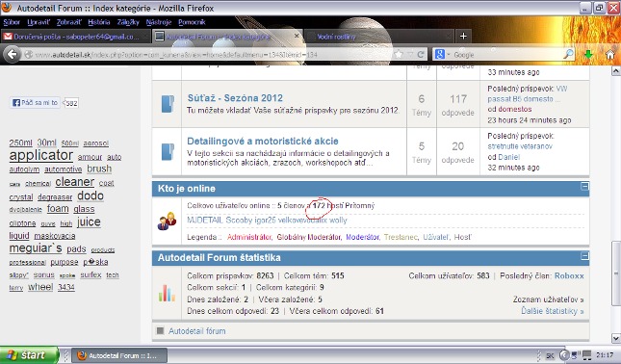This screenshot has width=621, height=364.
Task: Select the Autodetail Forum taskbar item
Action: 120,355
